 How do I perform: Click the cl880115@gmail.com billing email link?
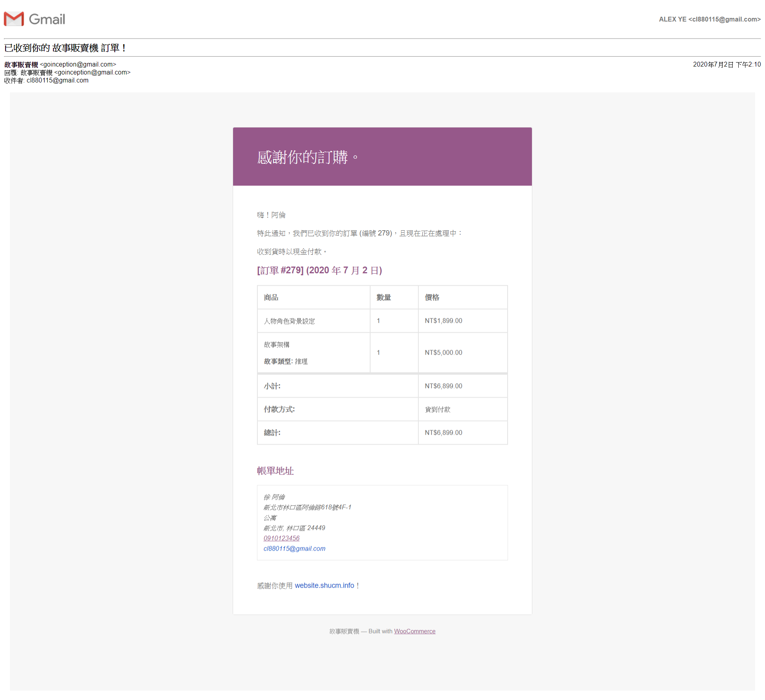[294, 549]
